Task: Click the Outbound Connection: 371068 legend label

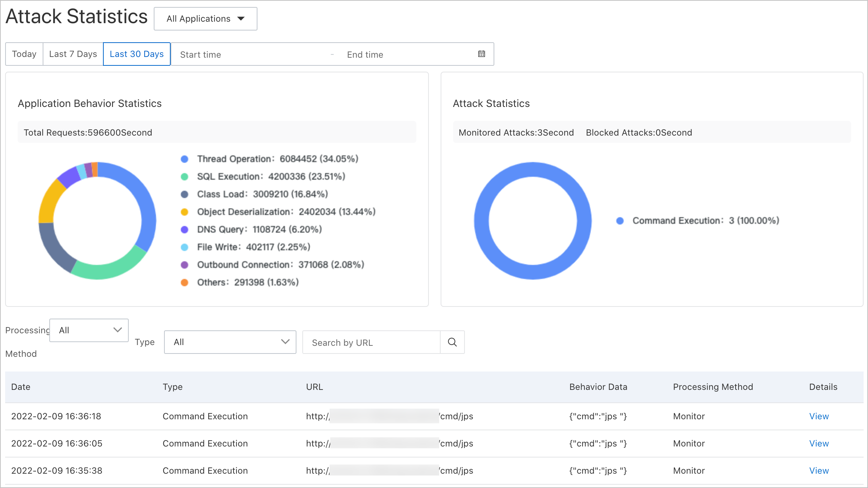Action: pos(281,265)
